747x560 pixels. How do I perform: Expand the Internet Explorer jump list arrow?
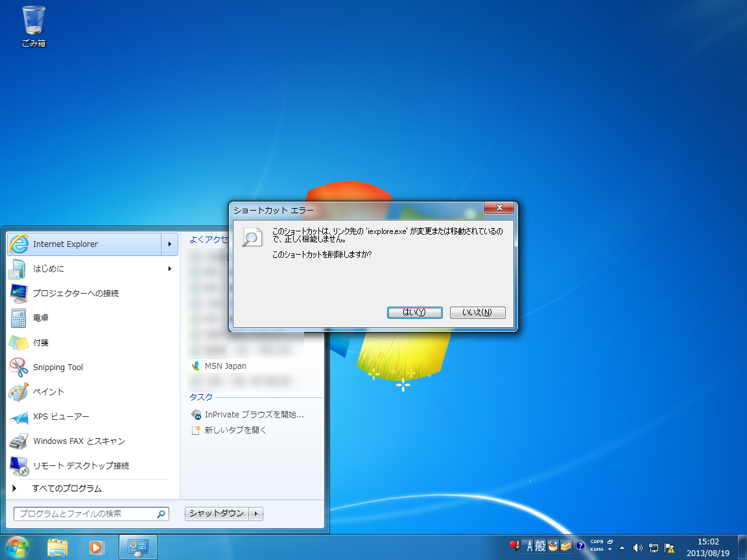170,244
